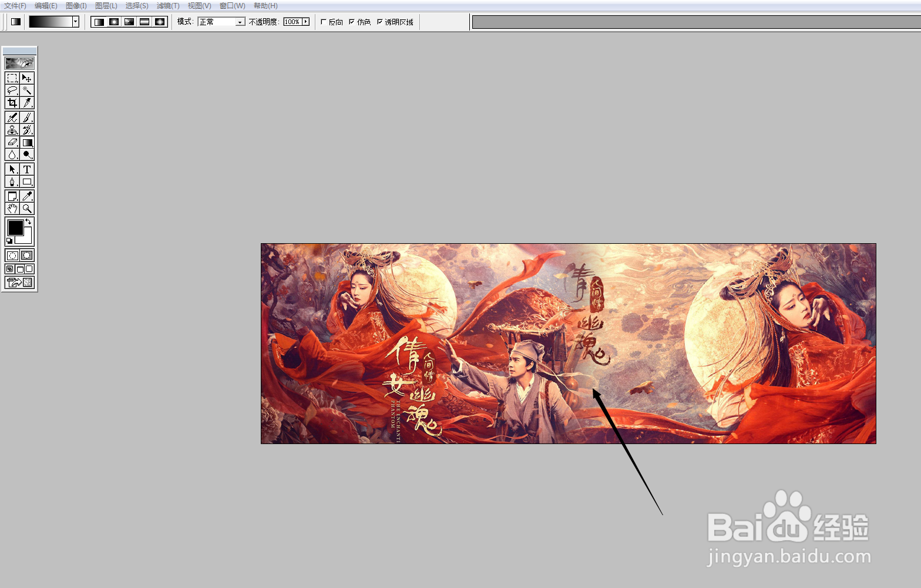Select the Lasso tool

coord(12,90)
